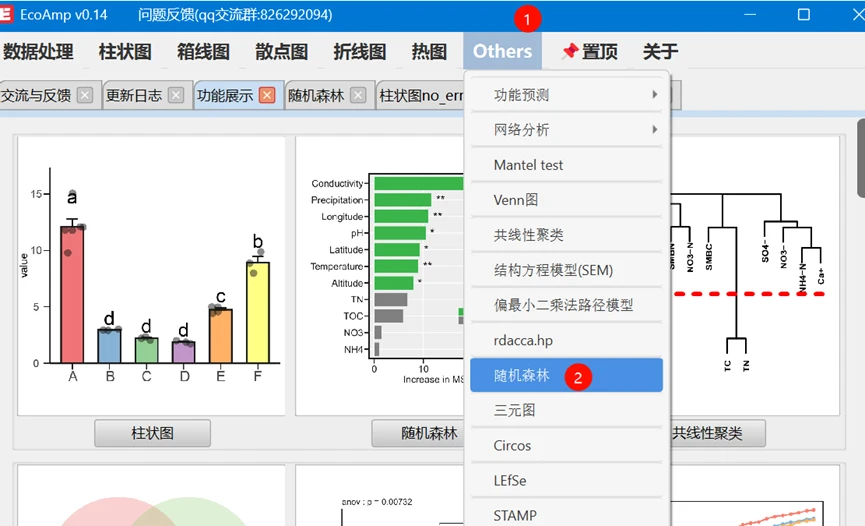865x526 pixels.
Task: Expand the 网络分析 submenu
Action: point(567,130)
